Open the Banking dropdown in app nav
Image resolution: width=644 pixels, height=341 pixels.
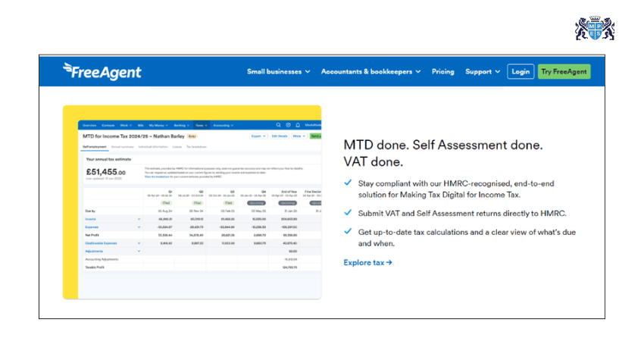click(x=181, y=125)
